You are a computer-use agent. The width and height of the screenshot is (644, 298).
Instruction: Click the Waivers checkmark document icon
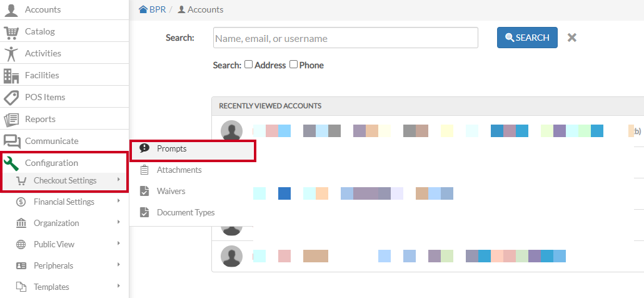(x=144, y=191)
